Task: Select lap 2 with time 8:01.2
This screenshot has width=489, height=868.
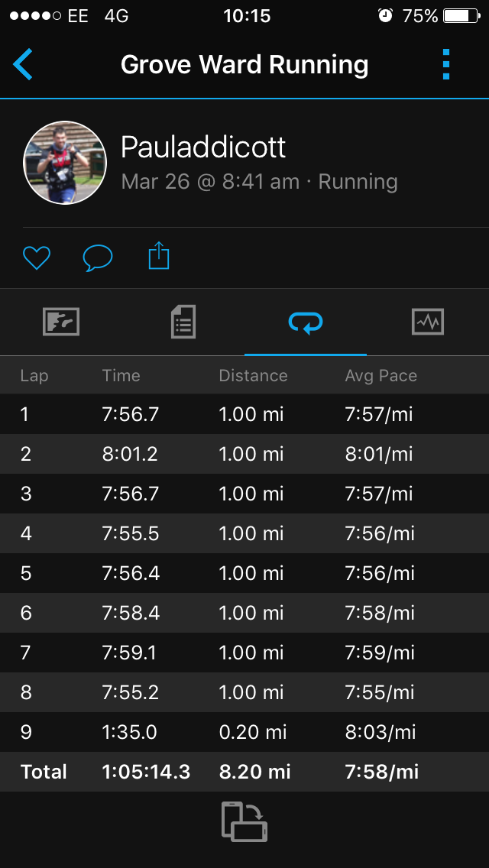Action: point(244,454)
